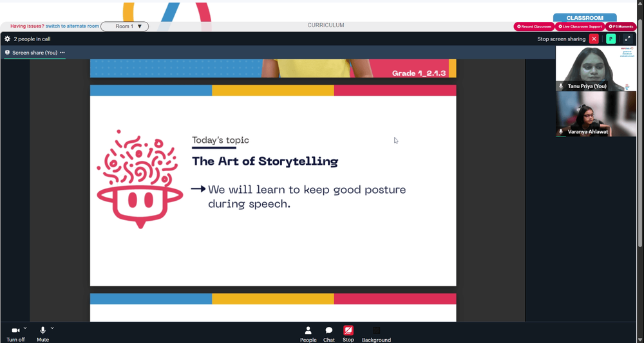Expand camera options chevron

tap(26, 328)
